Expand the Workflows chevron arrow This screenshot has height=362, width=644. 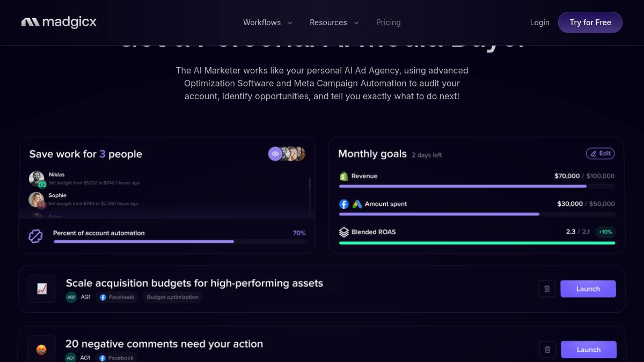tap(290, 23)
